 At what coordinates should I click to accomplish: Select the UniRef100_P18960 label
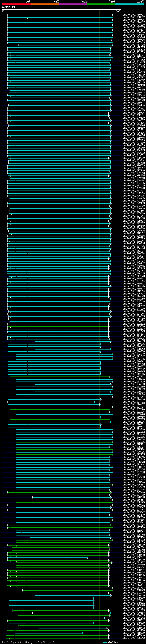tap(134, 319)
